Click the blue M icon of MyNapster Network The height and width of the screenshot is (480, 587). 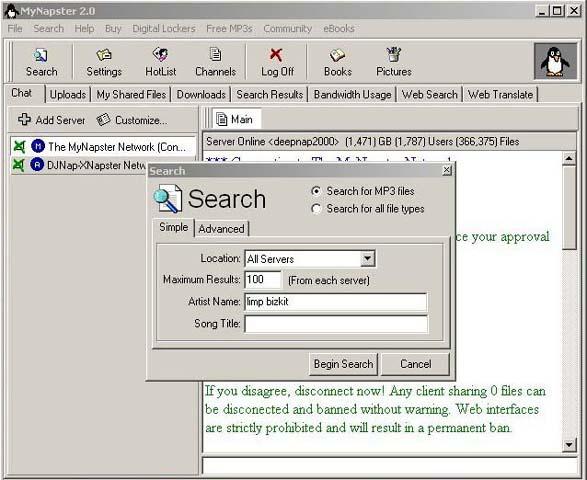(x=38, y=146)
